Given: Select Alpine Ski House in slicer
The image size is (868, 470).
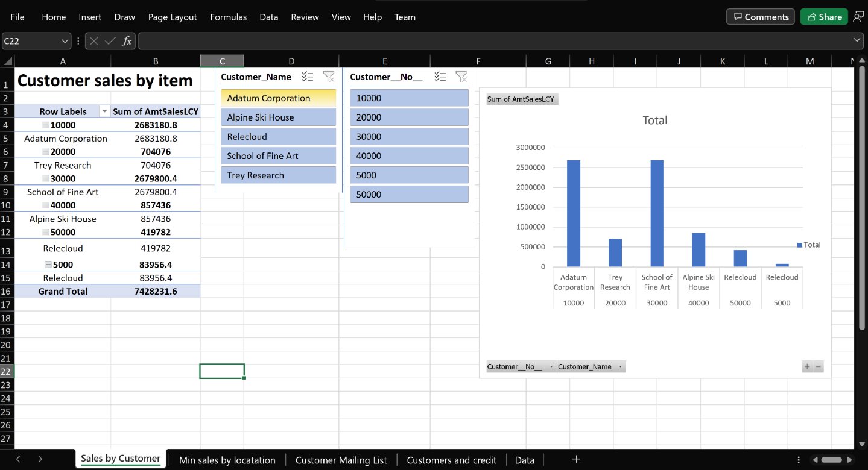Looking at the screenshot, I should [x=278, y=117].
